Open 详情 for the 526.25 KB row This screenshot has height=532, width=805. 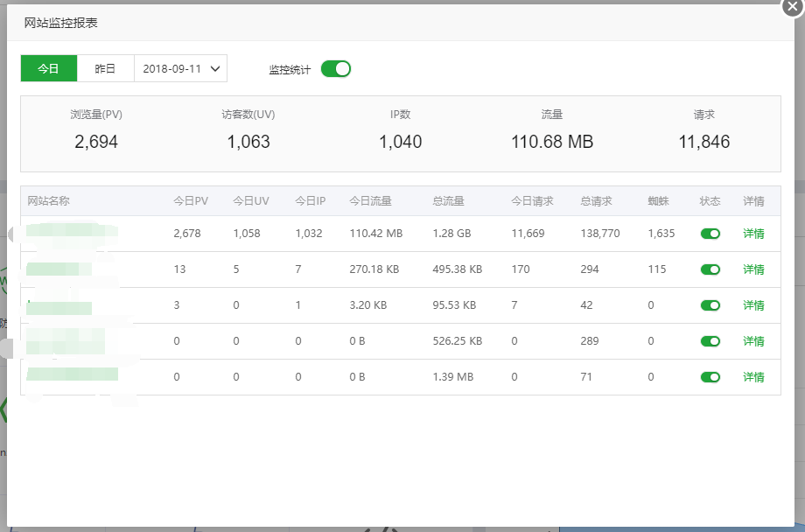(753, 341)
